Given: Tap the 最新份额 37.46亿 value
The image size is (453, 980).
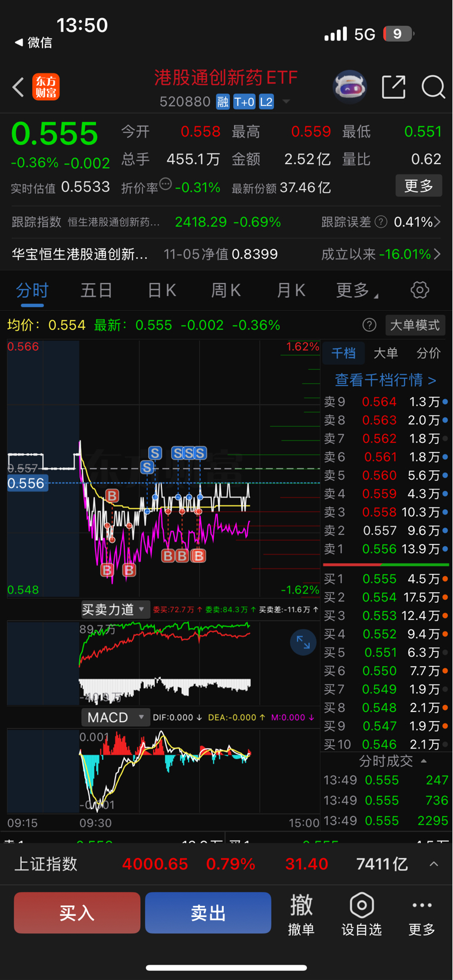Looking at the screenshot, I should [x=305, y=188].
